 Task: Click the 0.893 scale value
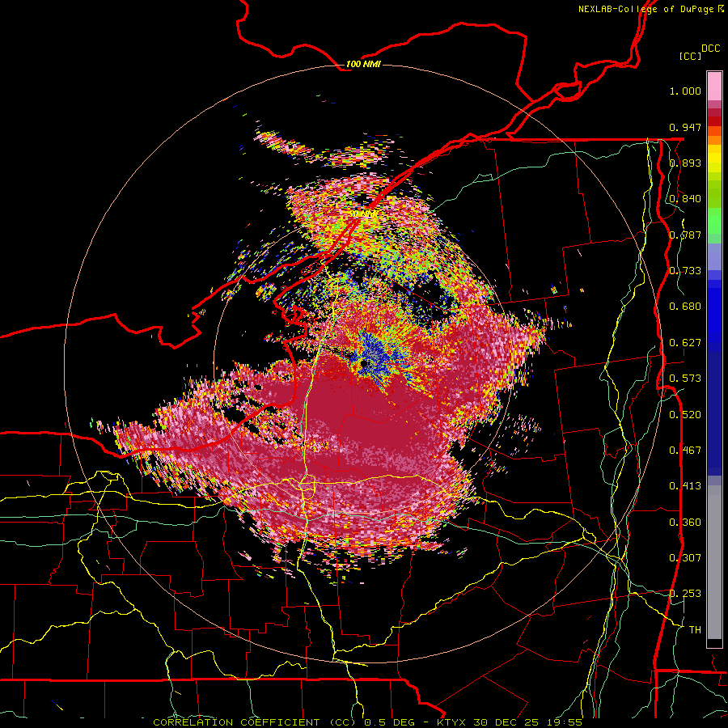[685, 163]
